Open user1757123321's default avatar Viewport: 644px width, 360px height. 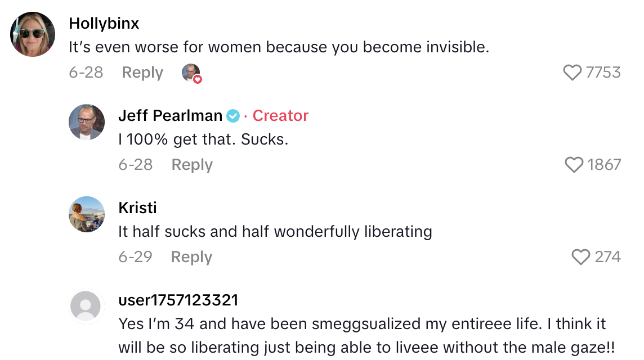[x=87, y=307]
